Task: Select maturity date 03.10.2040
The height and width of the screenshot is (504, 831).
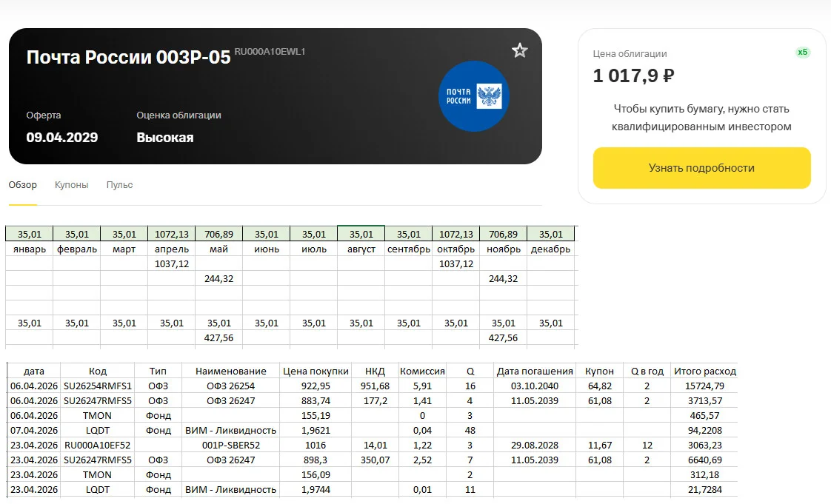Action: point(535,386)
